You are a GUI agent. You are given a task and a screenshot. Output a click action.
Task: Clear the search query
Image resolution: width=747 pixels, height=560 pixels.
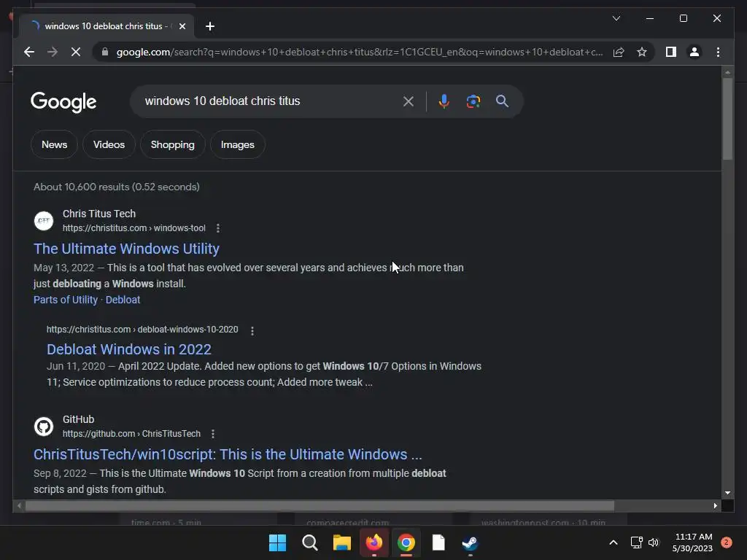(x=409, y=101)
